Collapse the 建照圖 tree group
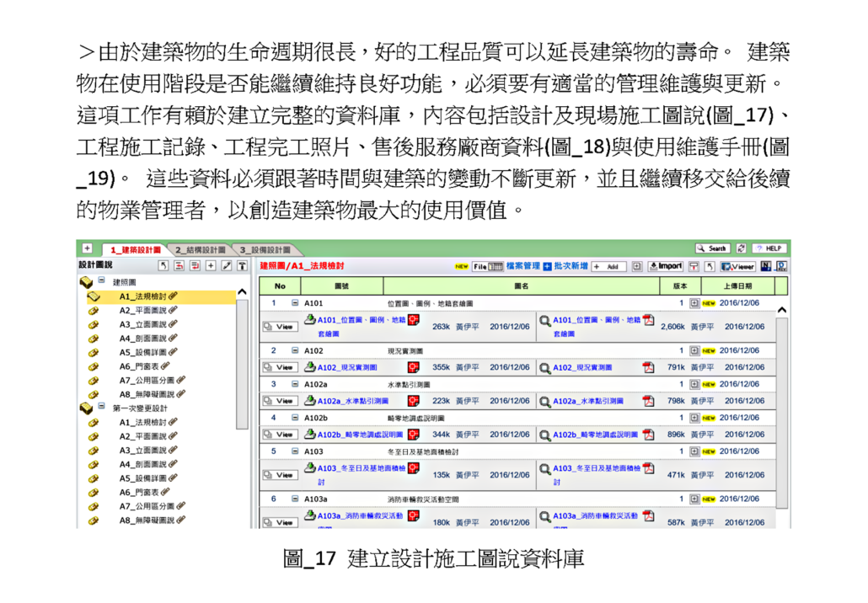 101,280
